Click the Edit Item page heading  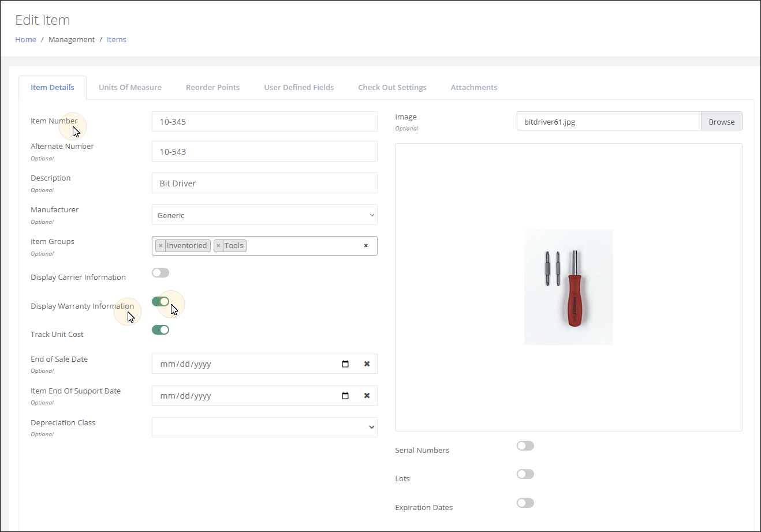[43, 20]
